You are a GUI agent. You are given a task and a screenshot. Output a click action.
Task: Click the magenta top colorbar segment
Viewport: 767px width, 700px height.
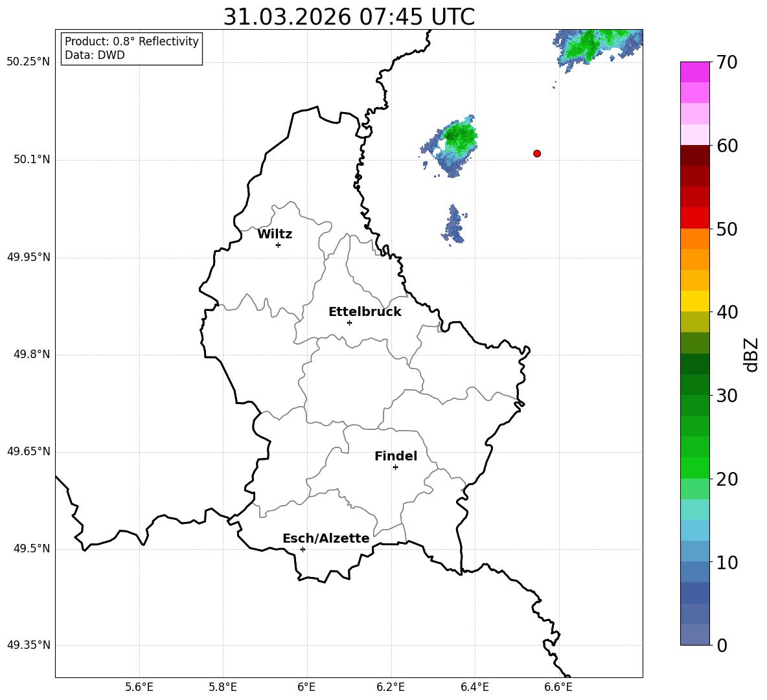coord(694,73)
